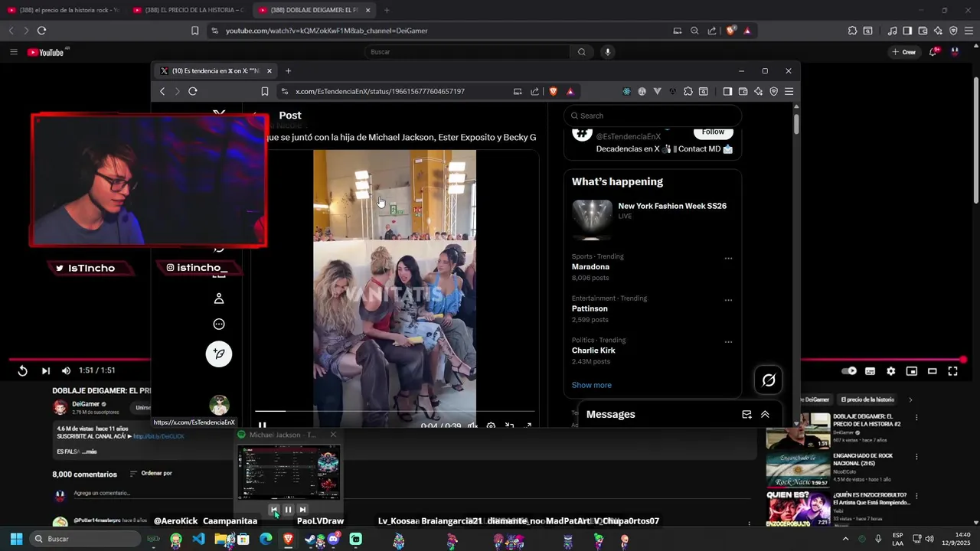Open the YouTube hamburger guide menu
This screenshot has height=551, width=980.
[x=13, y=52]
